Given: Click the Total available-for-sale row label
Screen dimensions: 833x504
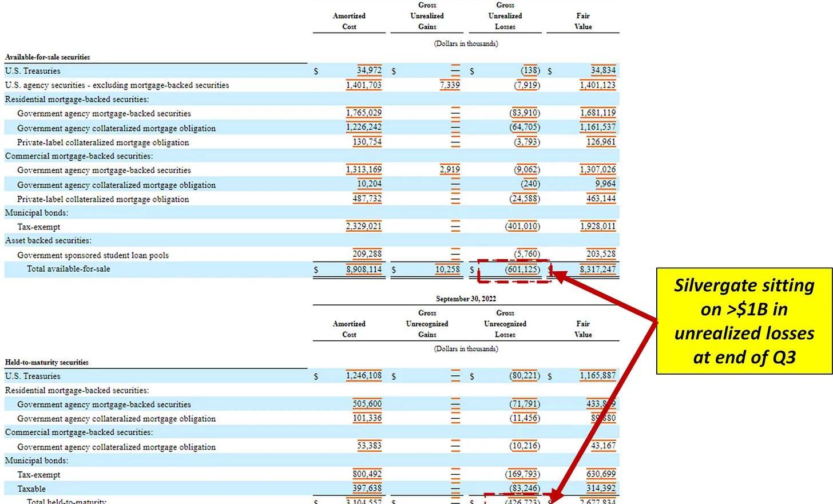Looking at the screenshot, I should click(68, 269).
